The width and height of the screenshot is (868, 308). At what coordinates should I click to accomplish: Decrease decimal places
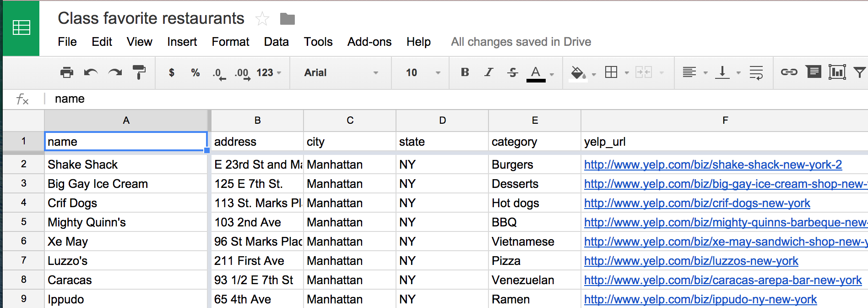click(219, 73)
